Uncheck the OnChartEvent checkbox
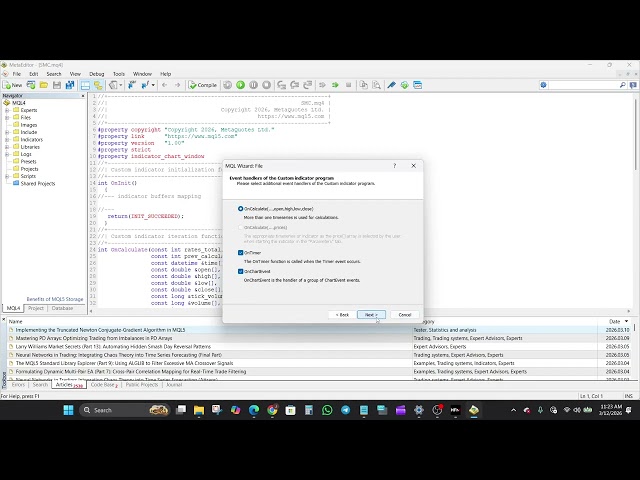 click(x=240, y=271)
